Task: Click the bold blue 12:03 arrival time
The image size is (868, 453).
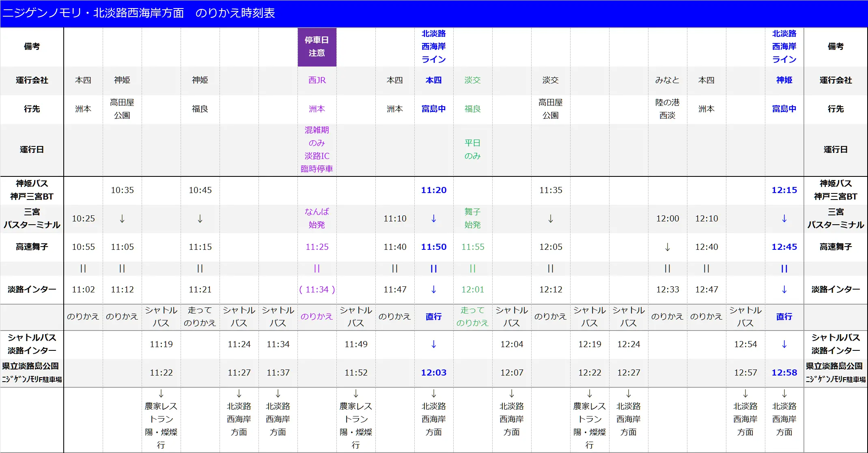Action: coord(433,372)
